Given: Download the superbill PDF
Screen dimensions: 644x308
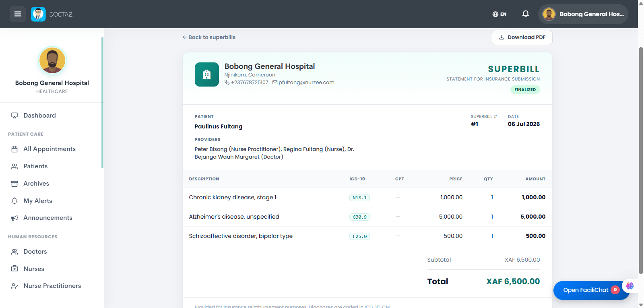Looking at the screenshot, I should 522,37.
